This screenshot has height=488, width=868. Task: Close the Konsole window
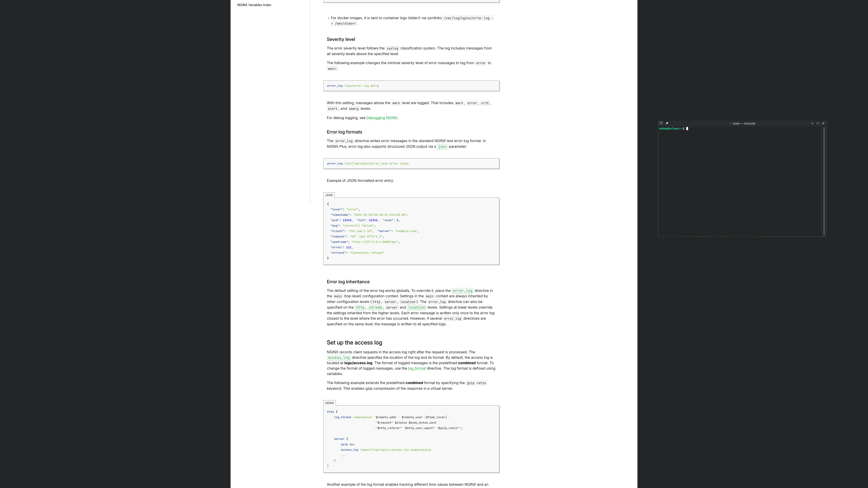tap(823, 123)
